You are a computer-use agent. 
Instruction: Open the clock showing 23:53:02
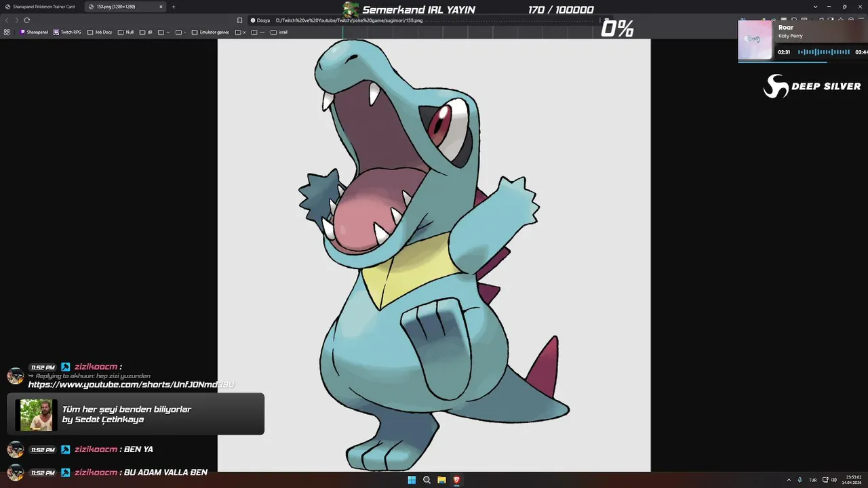(x=853, y=480)
